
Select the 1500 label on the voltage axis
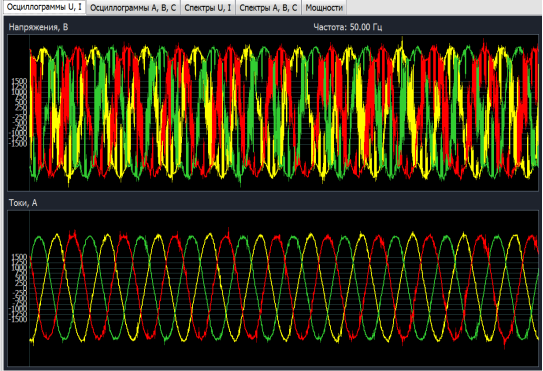(19, 81)
